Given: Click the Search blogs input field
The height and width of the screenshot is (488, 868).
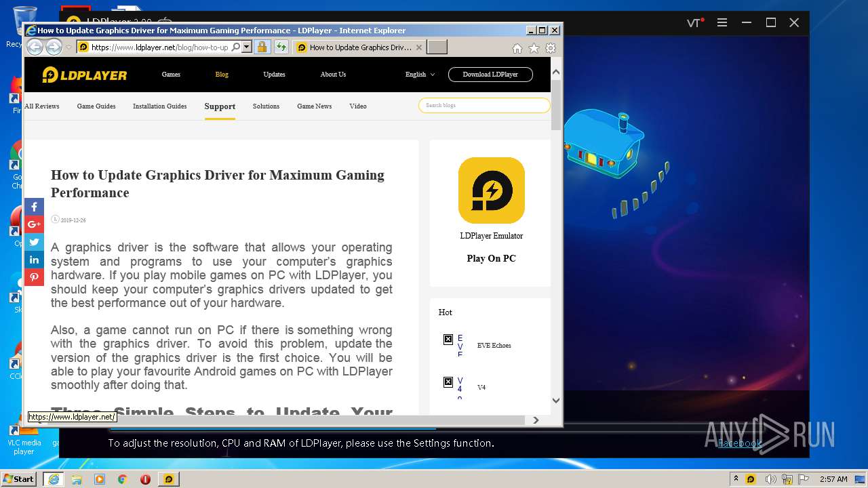Looking at the screenshot, I should [x=484, y=105].
